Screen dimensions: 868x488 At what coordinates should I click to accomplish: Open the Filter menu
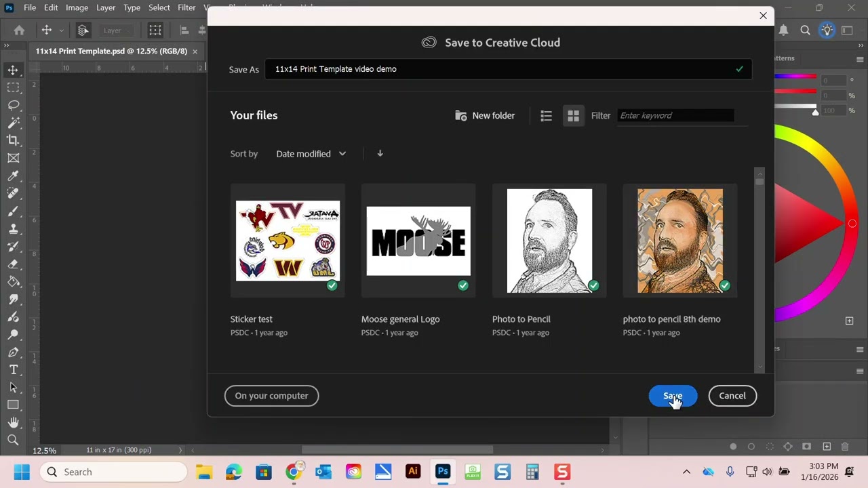tap(186, 7)
